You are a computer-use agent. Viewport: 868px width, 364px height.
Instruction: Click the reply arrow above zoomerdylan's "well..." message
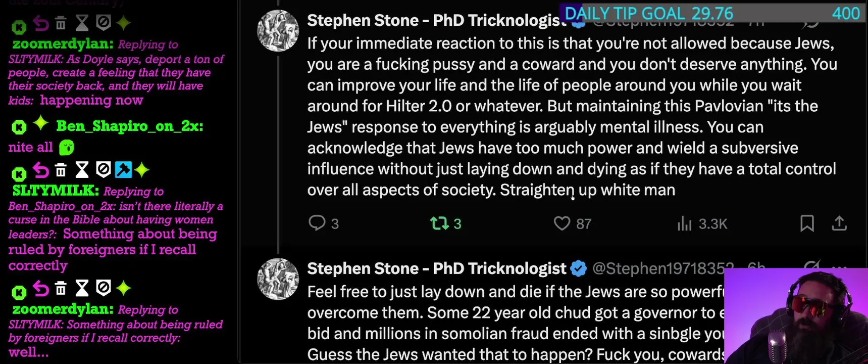click(40, 288)
